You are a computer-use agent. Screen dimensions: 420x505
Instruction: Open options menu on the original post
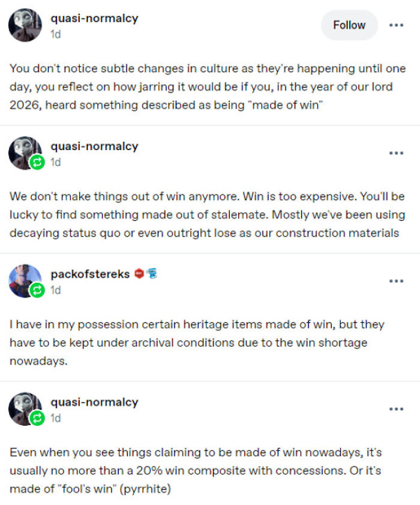396,25
